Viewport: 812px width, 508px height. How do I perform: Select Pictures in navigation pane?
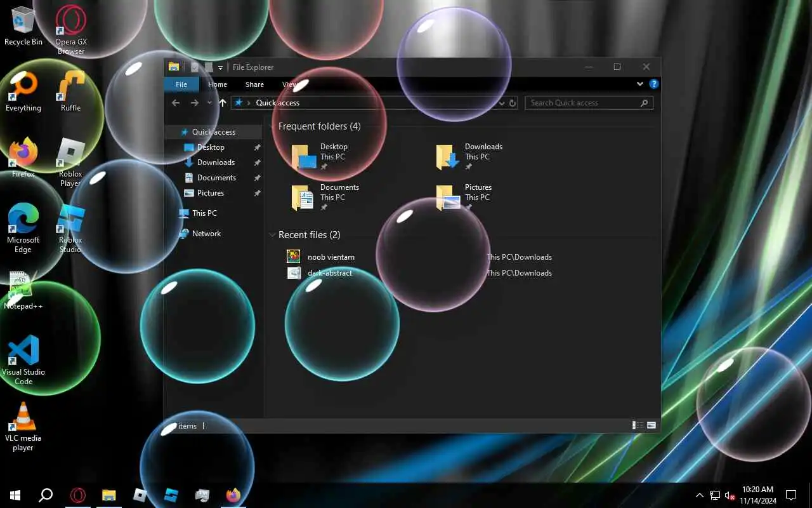click(210, 193)
